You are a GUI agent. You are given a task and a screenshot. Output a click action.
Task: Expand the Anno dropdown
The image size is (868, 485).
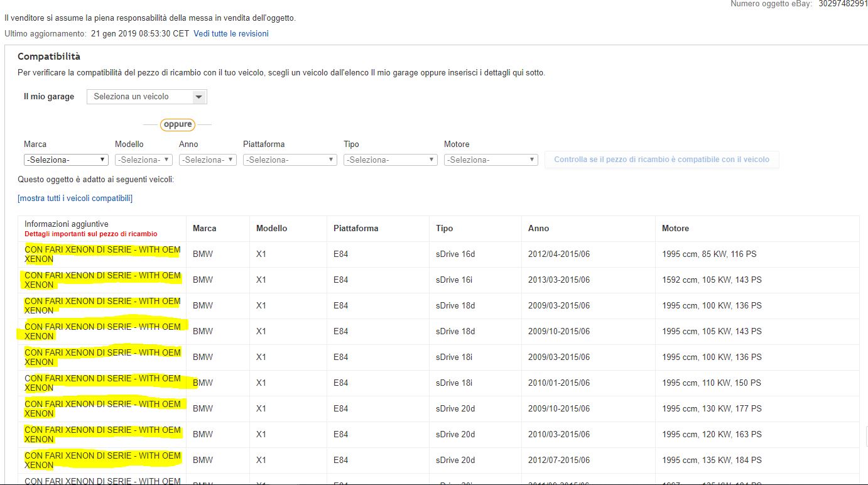click(208, 160)
